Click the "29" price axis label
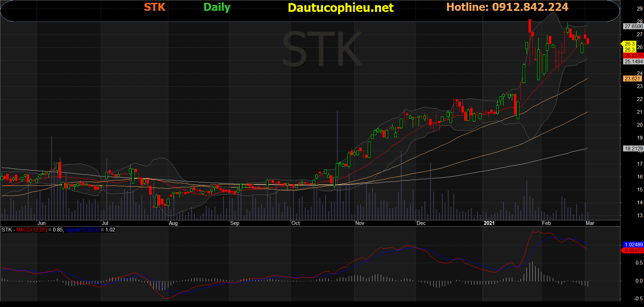Screen dimensions: 644x307 click(x=639, y=9)
